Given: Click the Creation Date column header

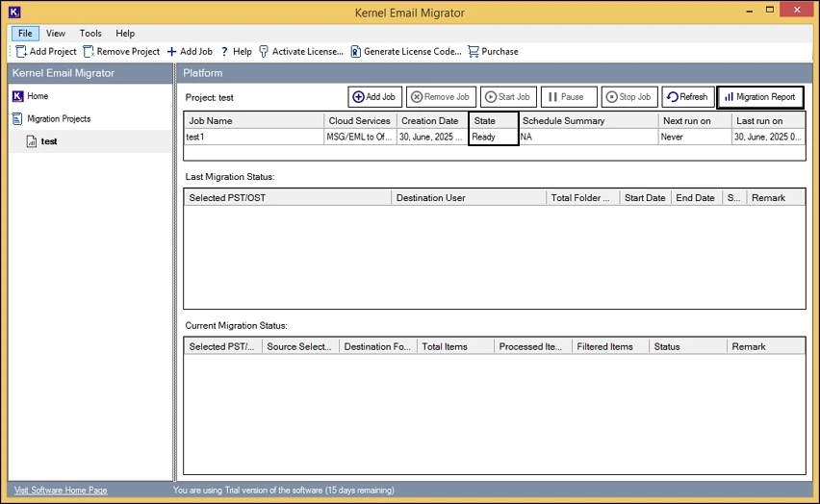Looking at the screenshot, I should [x=432, y=121].
